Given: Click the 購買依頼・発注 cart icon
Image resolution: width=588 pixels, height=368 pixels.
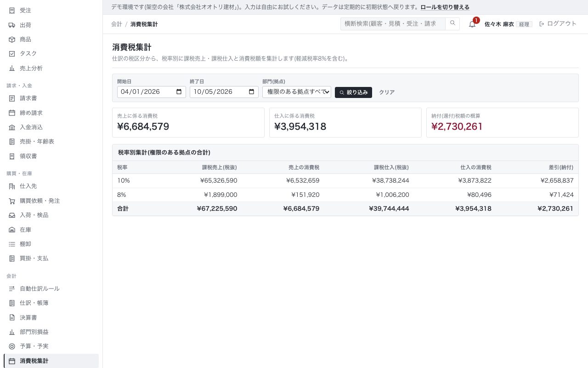Looking at the screenshot, I should [x=12, y=201].
